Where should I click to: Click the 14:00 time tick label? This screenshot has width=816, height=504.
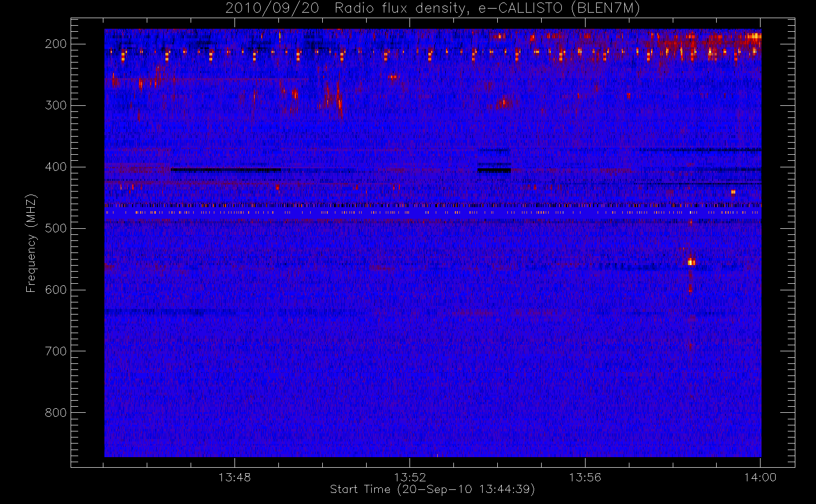(761, 477)
